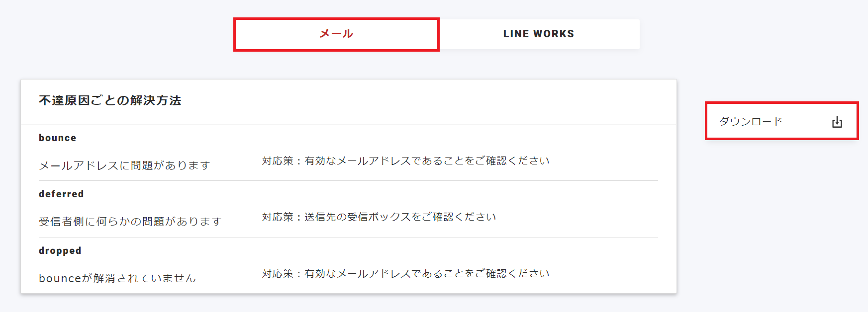Click 対応策 label in the deferred row
The image size is (868, 312).
tap(278, 217)
